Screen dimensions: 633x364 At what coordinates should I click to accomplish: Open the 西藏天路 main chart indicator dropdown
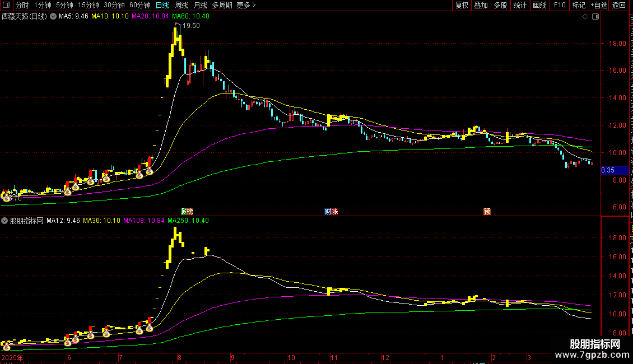pyautogui.click(x=53, y=16)
